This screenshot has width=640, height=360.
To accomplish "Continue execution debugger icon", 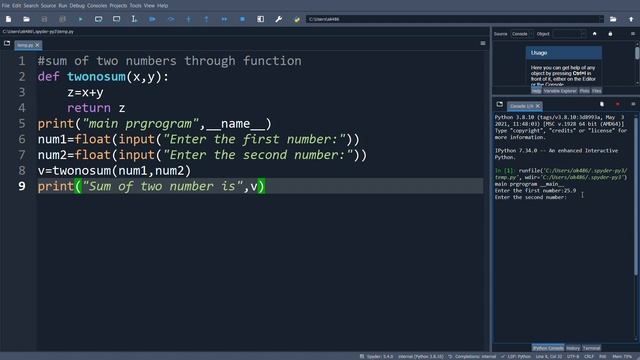I will (224, 19).
